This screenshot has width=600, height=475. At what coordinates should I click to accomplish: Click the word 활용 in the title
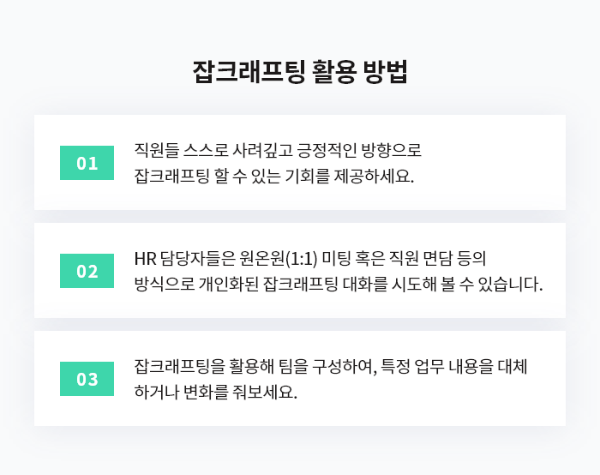point(334,72)
